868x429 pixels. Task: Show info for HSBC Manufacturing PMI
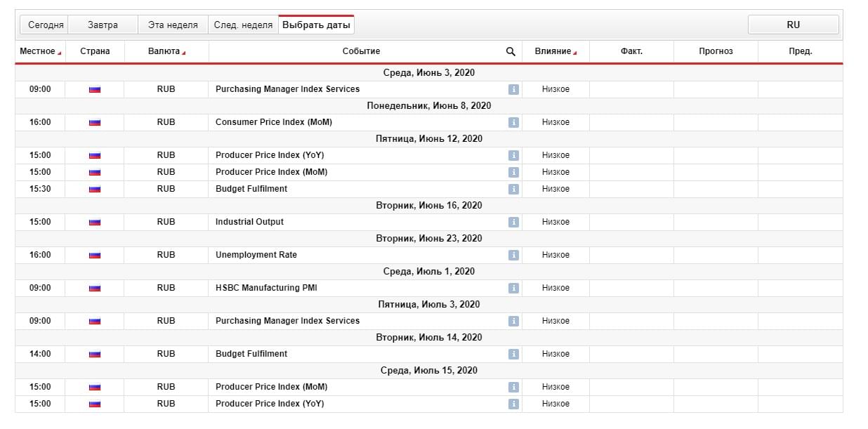click(513, 288)
